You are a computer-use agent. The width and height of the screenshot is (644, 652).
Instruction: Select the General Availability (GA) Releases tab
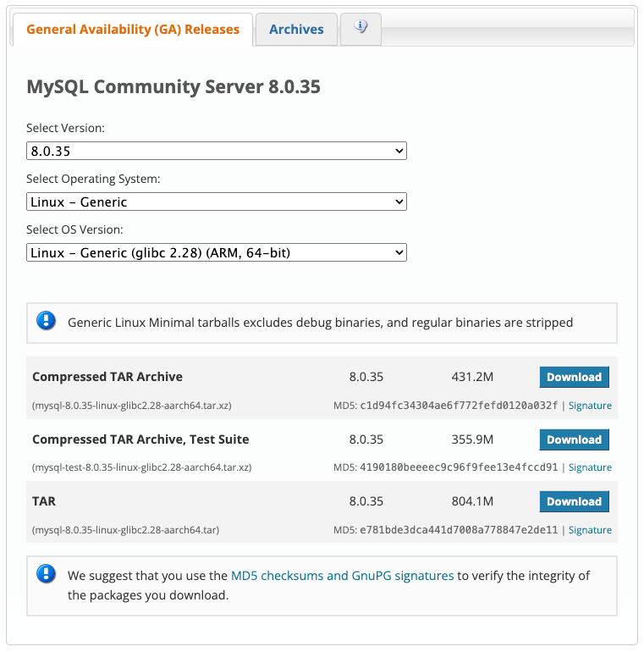[133, 29]
